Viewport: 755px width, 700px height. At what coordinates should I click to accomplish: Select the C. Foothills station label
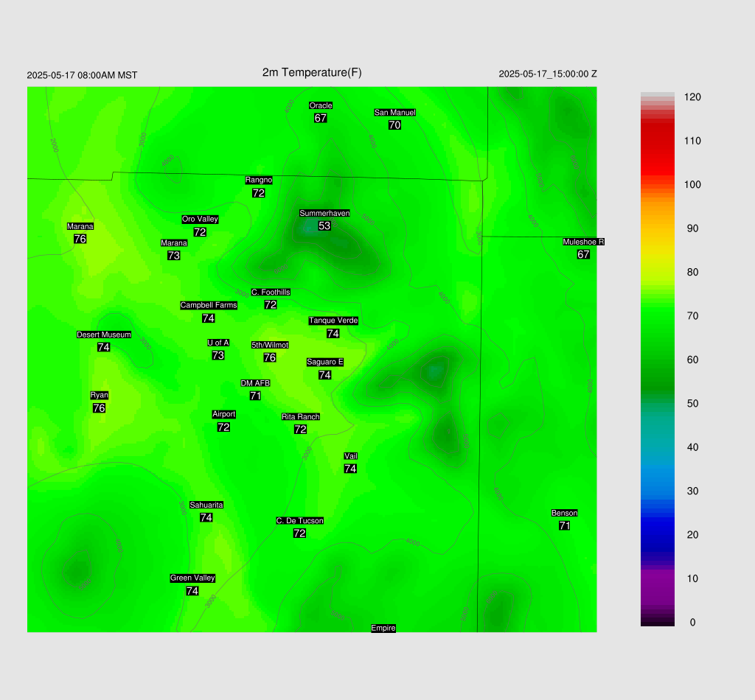tap(271, 292)
